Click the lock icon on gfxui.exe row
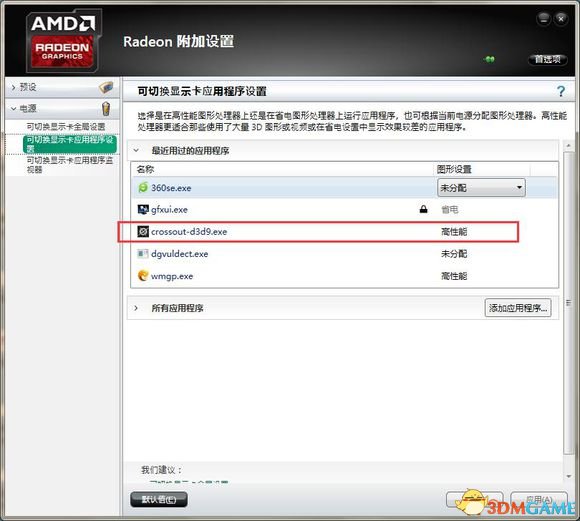This screenshot has width=580, height=521. point(424,209)
